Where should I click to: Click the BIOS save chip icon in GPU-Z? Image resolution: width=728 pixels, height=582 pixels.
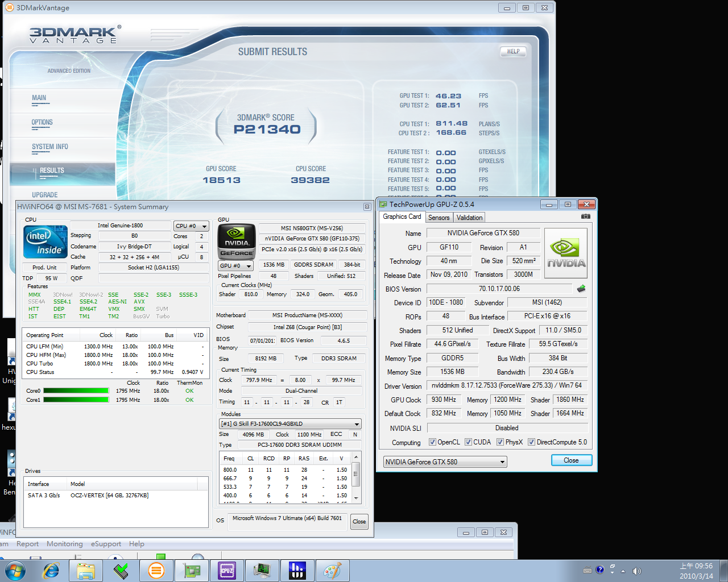coord(581,289)
